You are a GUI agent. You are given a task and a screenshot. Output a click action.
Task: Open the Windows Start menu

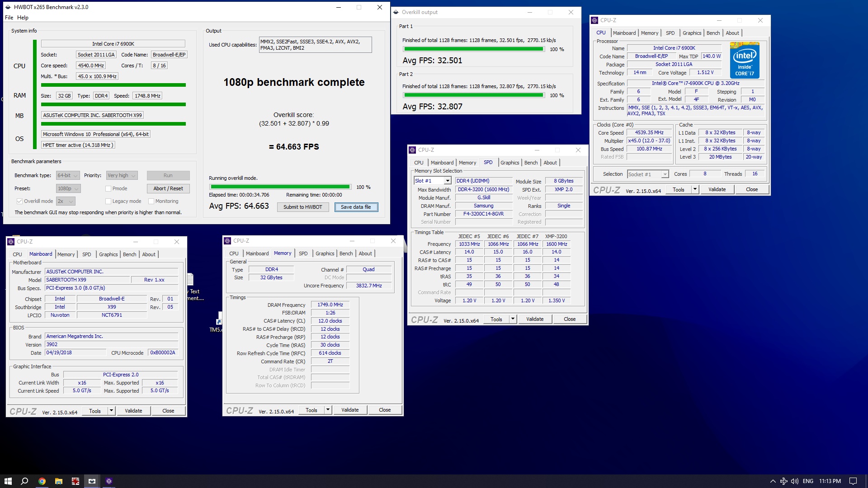[8, 481]
